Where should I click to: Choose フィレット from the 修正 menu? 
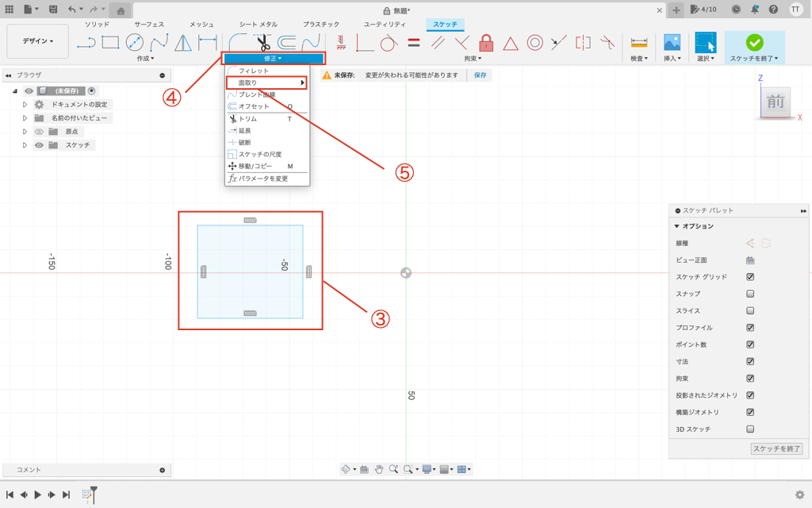coord(267,71)
